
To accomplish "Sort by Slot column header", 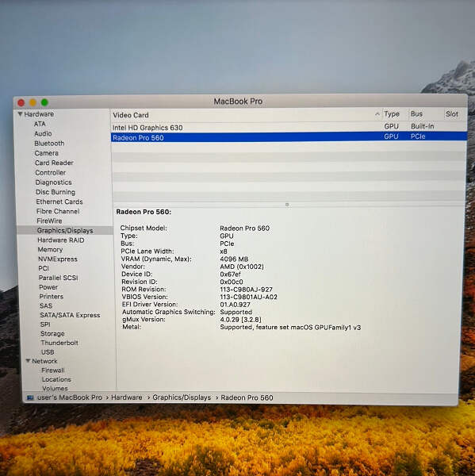I will 452,114.
